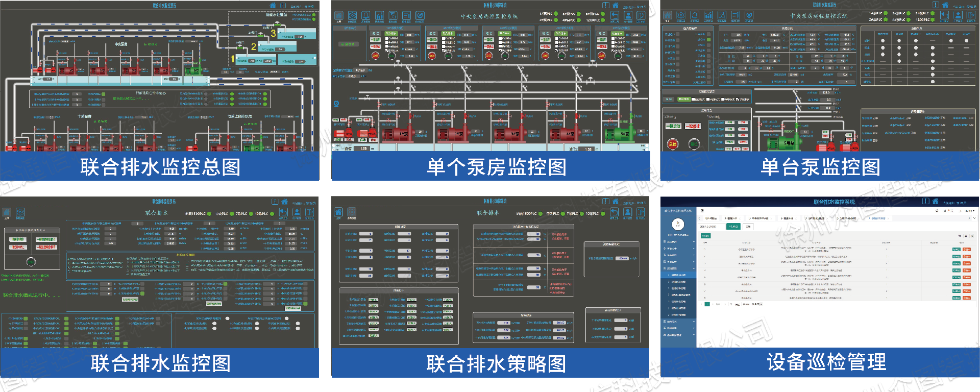Viewport: 980px width, 392px height.
Task: Click the refresh icon in 设备巡检管理 header
Action: (x=937, y=211)
